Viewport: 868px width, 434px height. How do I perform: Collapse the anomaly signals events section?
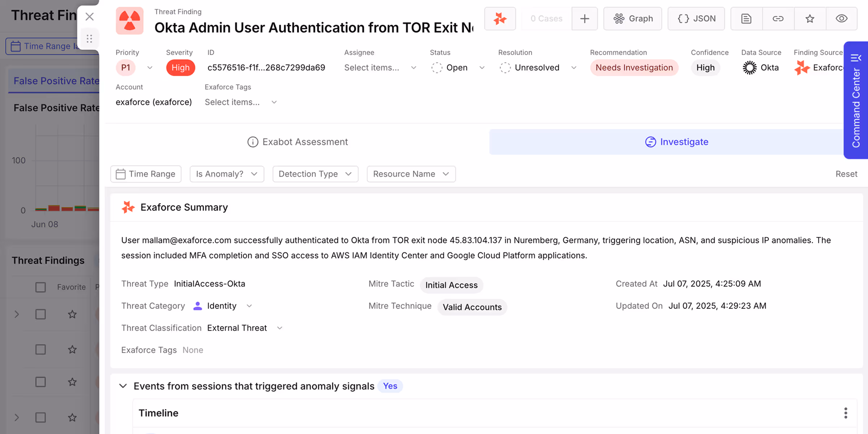tap(123, 386)
